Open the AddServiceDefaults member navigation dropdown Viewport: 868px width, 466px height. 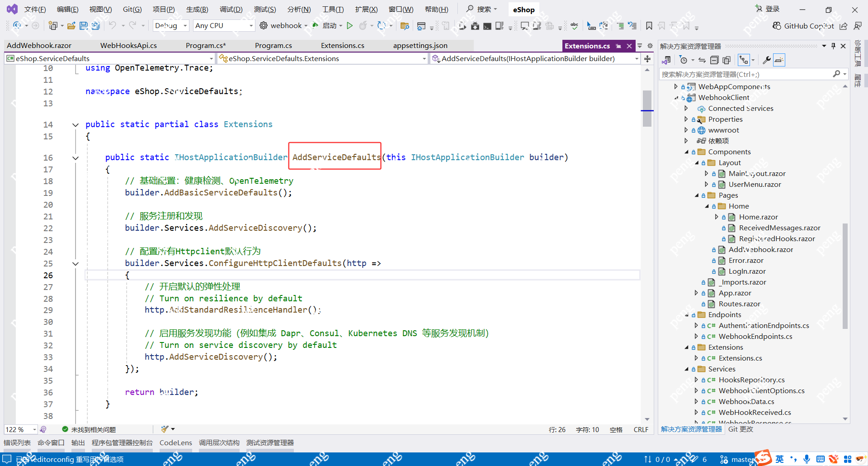click(535, 58)
